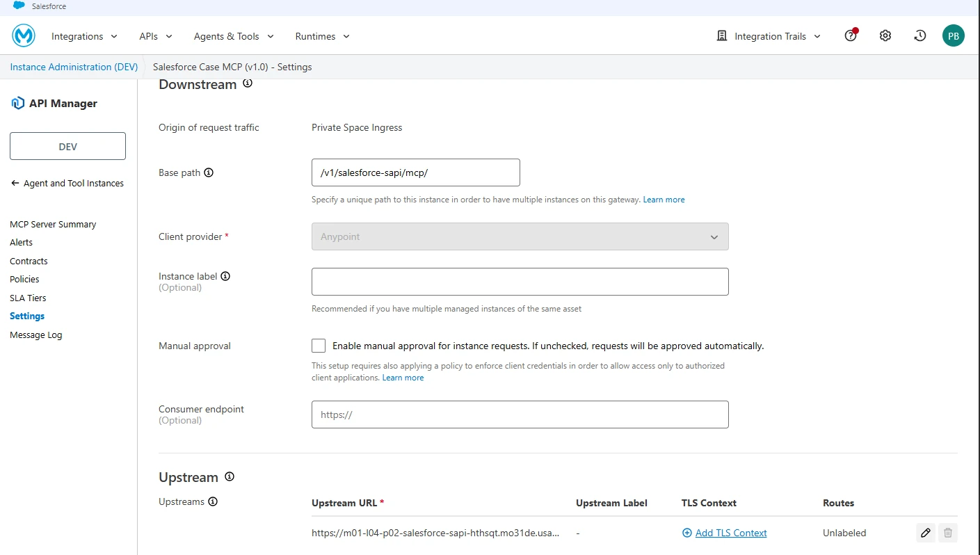Edit the upstream row with pencil icon
Viewport: 980px width, 555px height.
(926, 533)
